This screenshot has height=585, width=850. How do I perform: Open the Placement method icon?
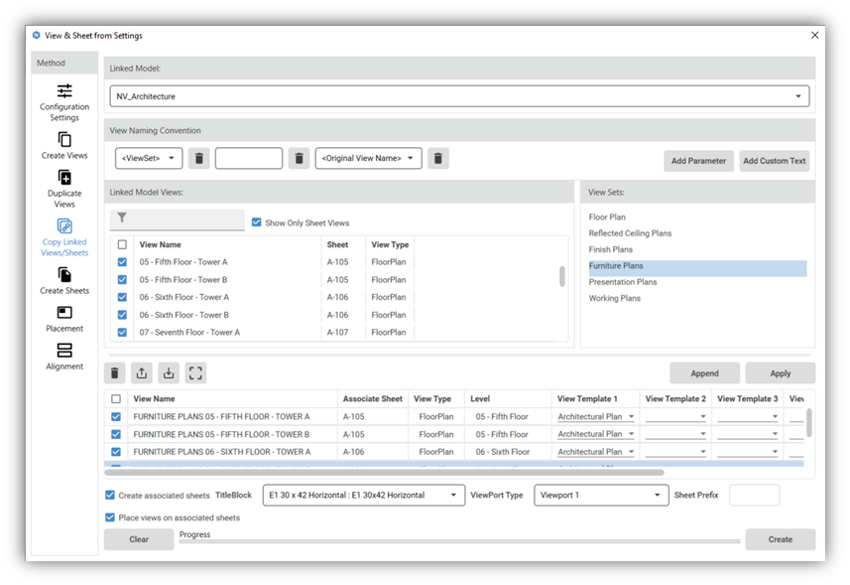(65, 312)
